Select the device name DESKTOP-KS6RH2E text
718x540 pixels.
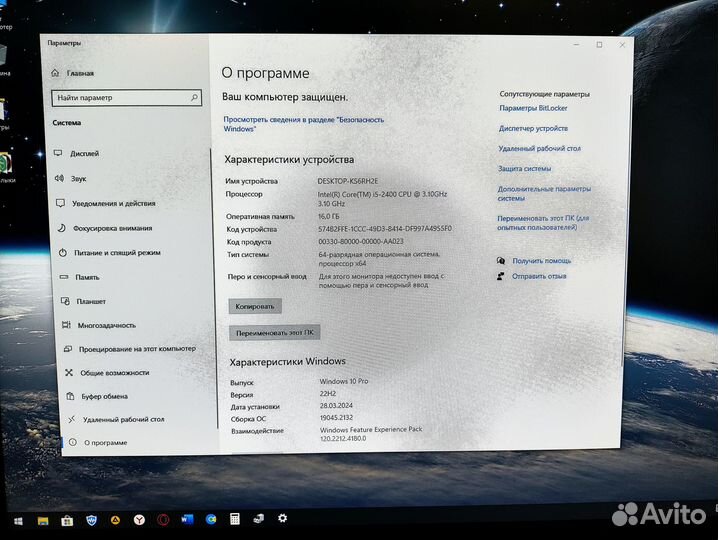pyautogui.click(x=348, y=181)
